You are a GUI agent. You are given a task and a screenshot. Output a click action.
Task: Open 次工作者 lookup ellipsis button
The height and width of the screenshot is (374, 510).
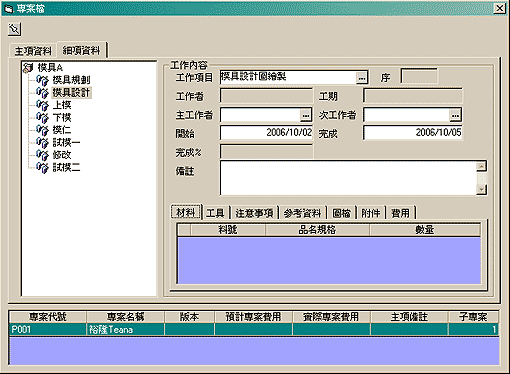point(455,115)
